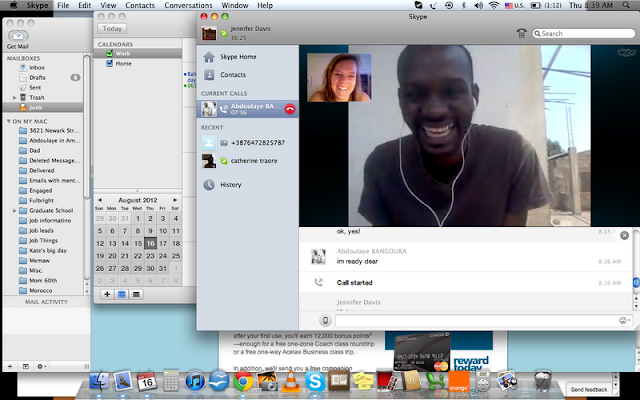Click the Wi-Fi status icon in the menu bar
The width and height of the screenshot is (640, 400).
[494, 5]
